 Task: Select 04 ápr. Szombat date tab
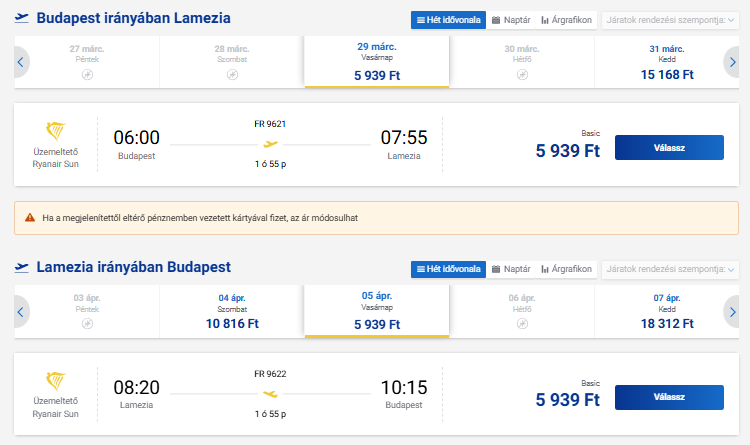232,311
